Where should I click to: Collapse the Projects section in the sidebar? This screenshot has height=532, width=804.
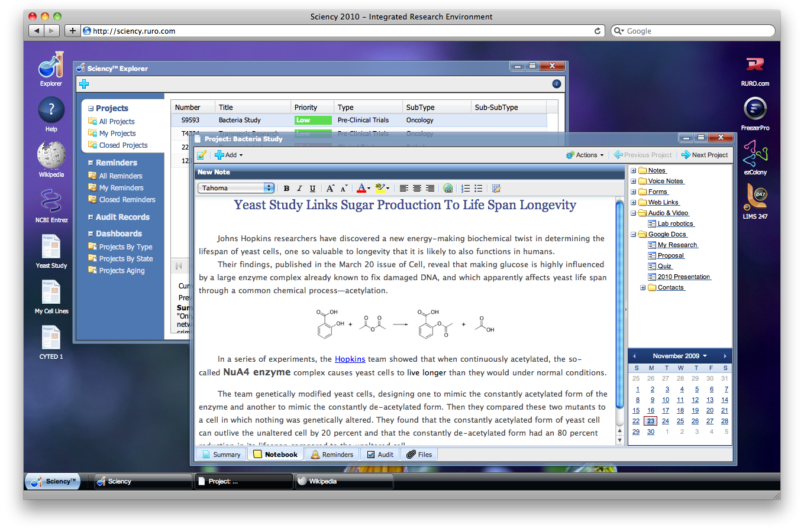91,109
